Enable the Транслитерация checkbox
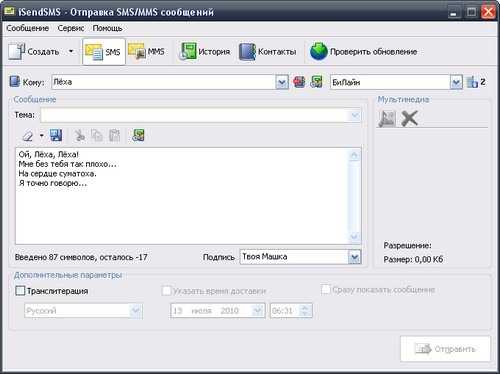Screen dimensions: 500x374 (x=20, y=291)
